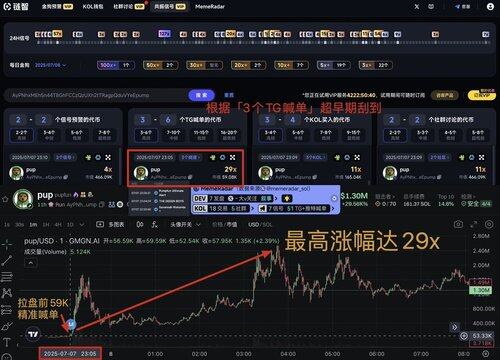Click the blue search button
This screenshot has height=360, width=500.
click(x=201, y=95)
